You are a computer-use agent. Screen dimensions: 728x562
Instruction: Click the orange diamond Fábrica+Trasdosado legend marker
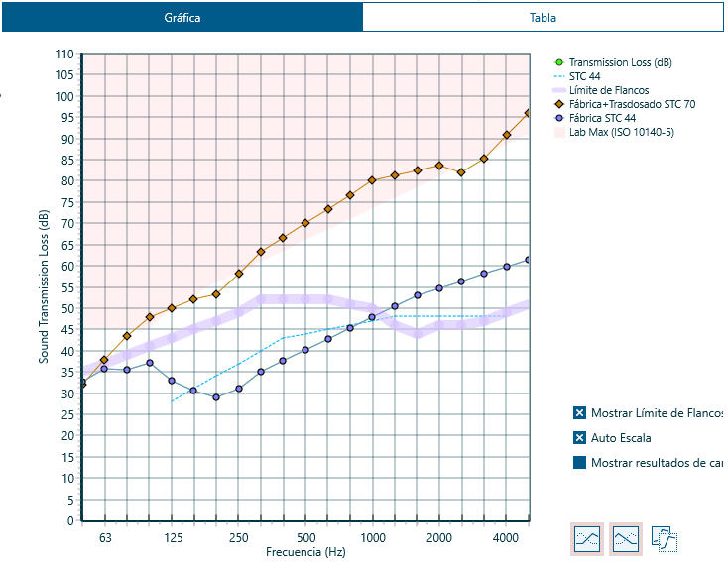tap(558, 104)
